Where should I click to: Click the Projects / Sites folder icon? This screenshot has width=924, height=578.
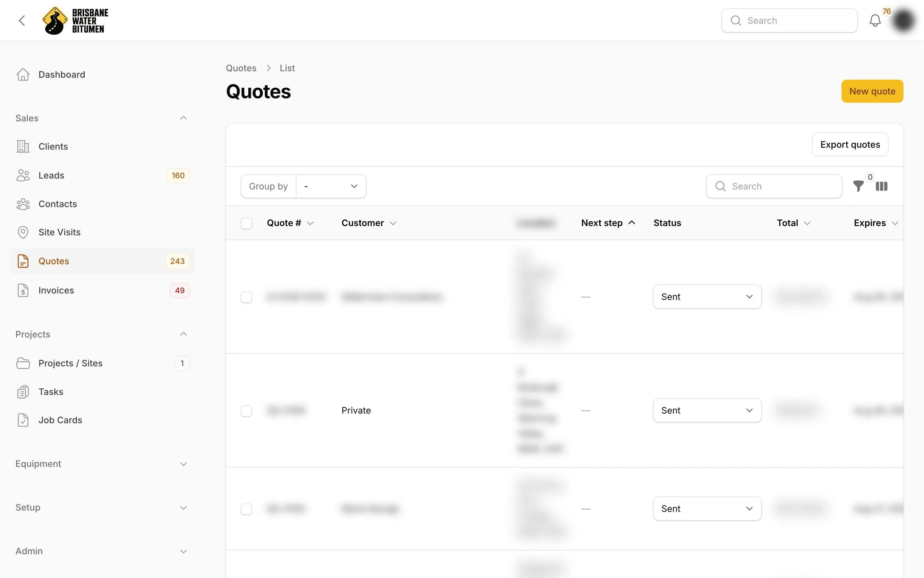point(23,363)
